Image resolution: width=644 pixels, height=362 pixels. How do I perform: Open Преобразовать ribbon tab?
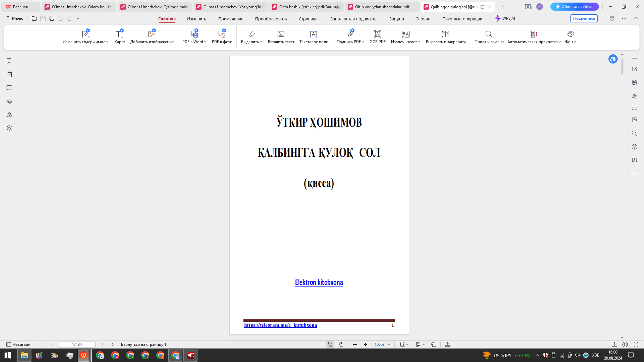(271, 19)
